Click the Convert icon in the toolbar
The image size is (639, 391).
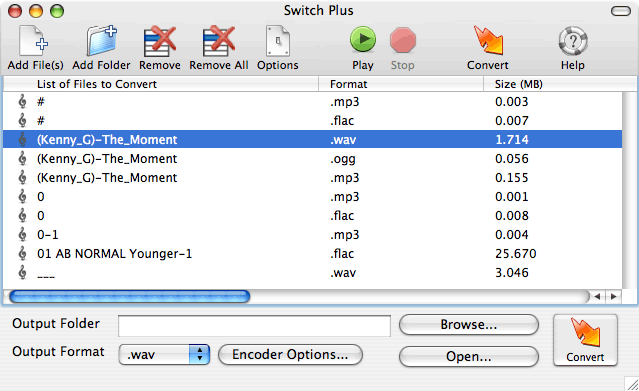click(x=488, y=41)
